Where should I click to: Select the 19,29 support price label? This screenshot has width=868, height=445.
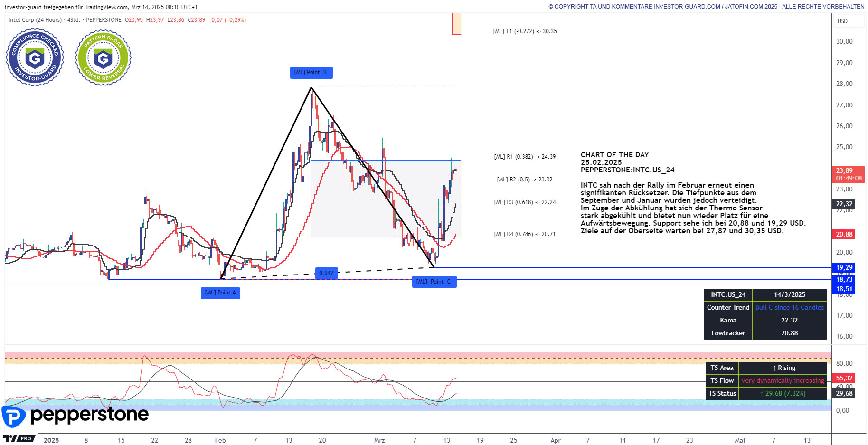pos(844,268)
